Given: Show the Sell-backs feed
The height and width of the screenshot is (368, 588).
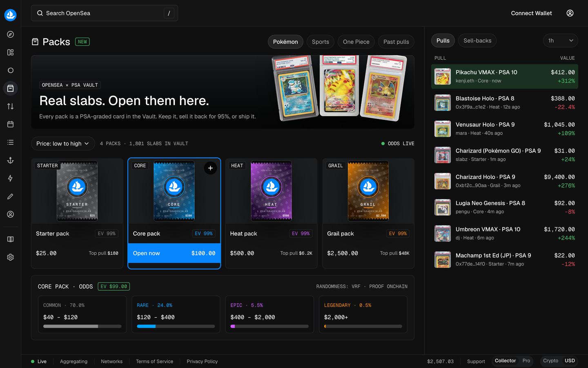Looking at the screenshot, I should coord(477,40).
